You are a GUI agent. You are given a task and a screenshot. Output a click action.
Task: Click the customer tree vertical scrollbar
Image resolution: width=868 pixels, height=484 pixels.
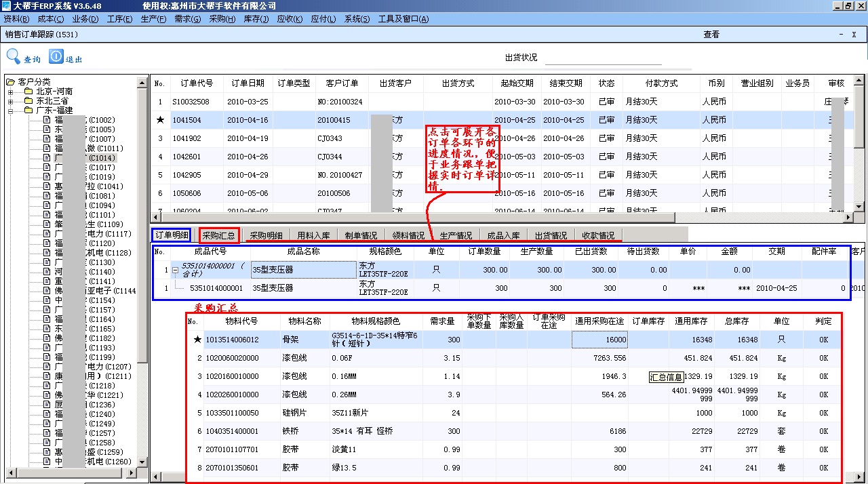pyautogui.click(x=142, y=274)
